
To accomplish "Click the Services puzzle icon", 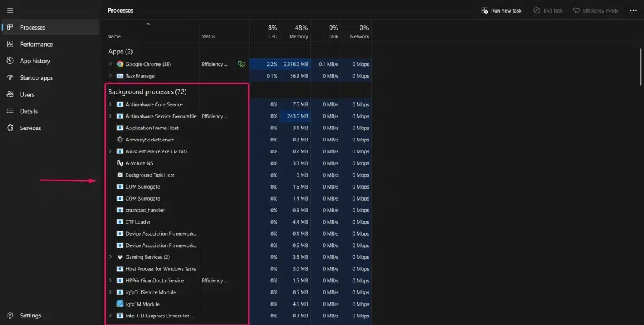I will pyautogui.click(x=10, y=128).
